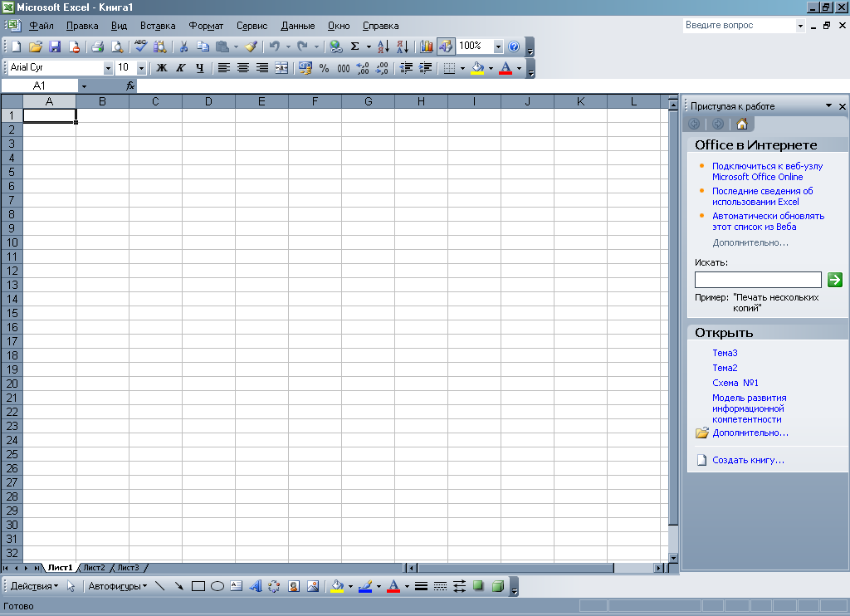Screen dimensions: 850x616
Task: Open the Вставка menu
Action: pos(158,26)
